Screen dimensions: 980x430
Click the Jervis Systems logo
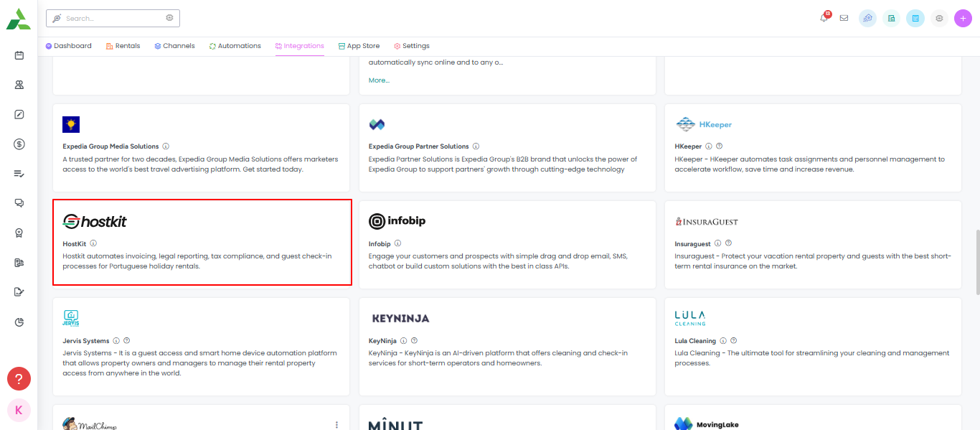(x=71, y=318)
